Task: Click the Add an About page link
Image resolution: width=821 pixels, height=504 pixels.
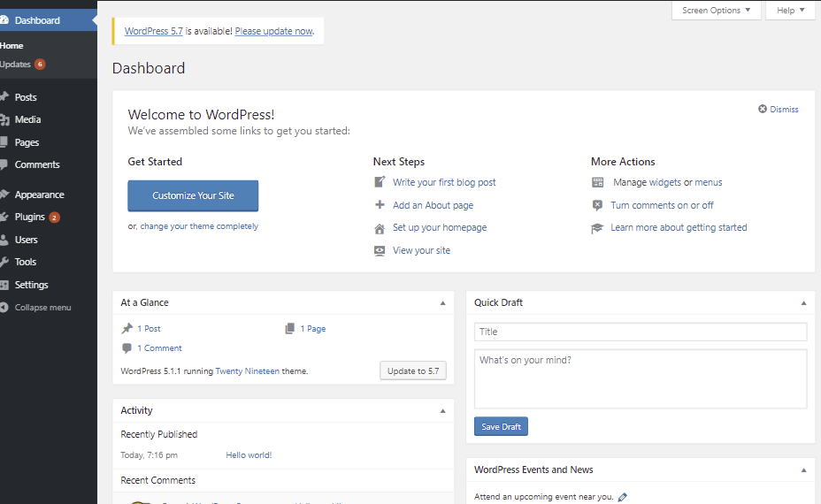Action: [x=433, y=205]
